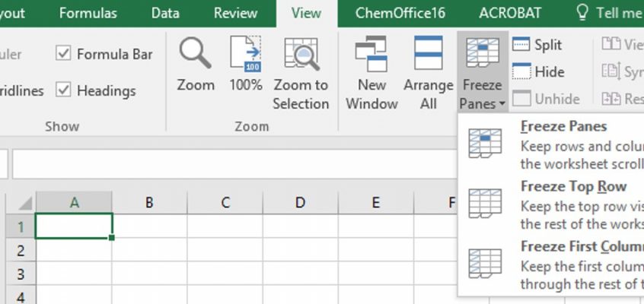Choose Freeze First Column menu entry
644x304 pixels.
582,246
